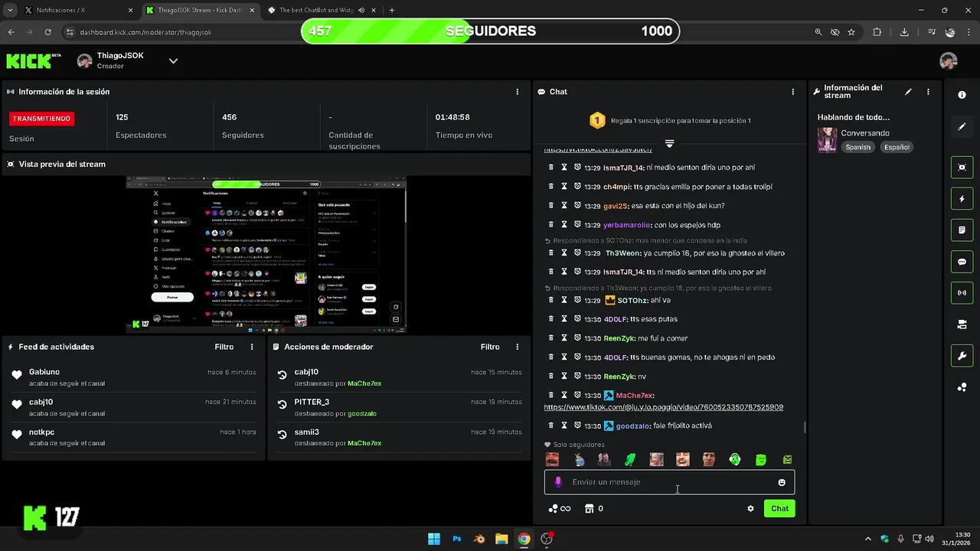This screenshot has width=980, height=551.
Task: Open Chrome tab search dropdown arrow
Action: point(10,10)
